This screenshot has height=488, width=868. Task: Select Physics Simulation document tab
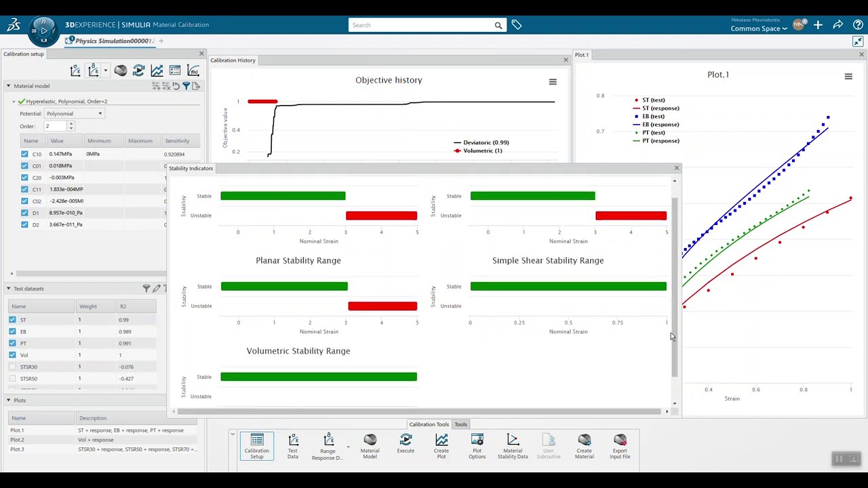tap(111, 41)
